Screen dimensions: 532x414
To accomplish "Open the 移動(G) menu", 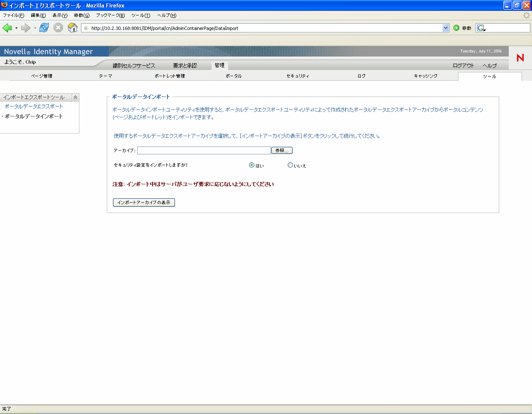I will pos(81,15).
